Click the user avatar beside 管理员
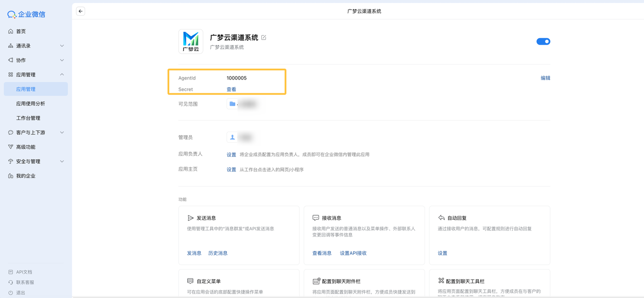Viewport: 644px width, 298px height. [232, 137]
